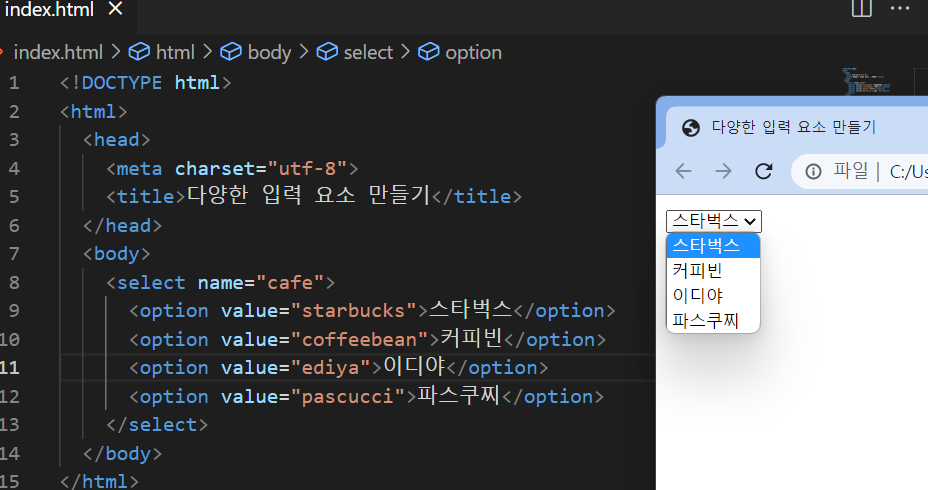Screen dimensions: 928x490
Task: Toggle the 스타벅스 select dropdown
Action: pos(714,221)
